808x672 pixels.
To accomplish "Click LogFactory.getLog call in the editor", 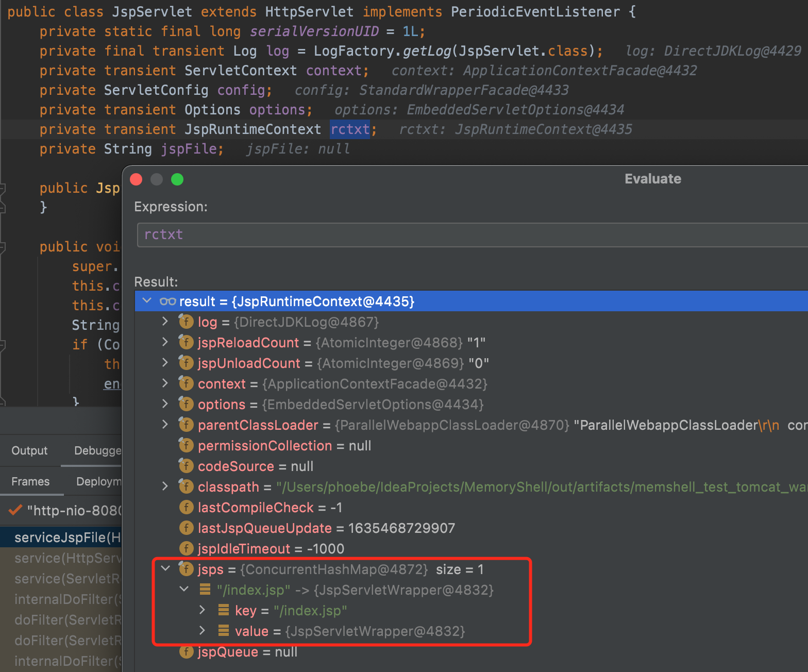I will [x=382, y=51].
